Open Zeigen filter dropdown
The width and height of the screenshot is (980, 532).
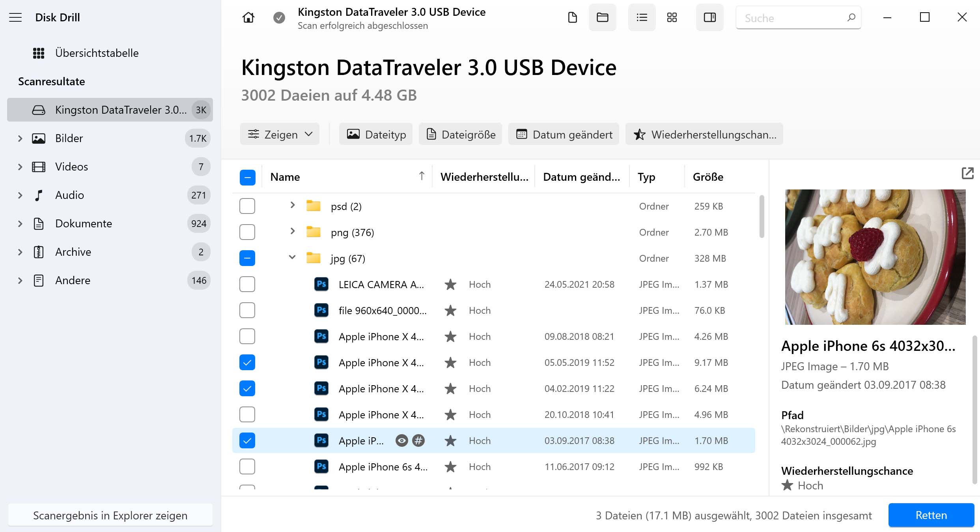pyautogui.click(x=280, y=135)
